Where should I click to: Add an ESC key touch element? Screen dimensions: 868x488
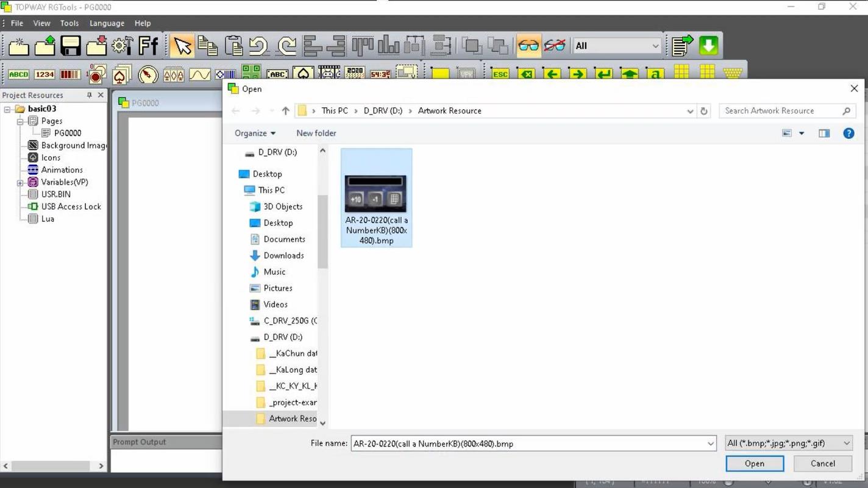[x=500, y=74]
